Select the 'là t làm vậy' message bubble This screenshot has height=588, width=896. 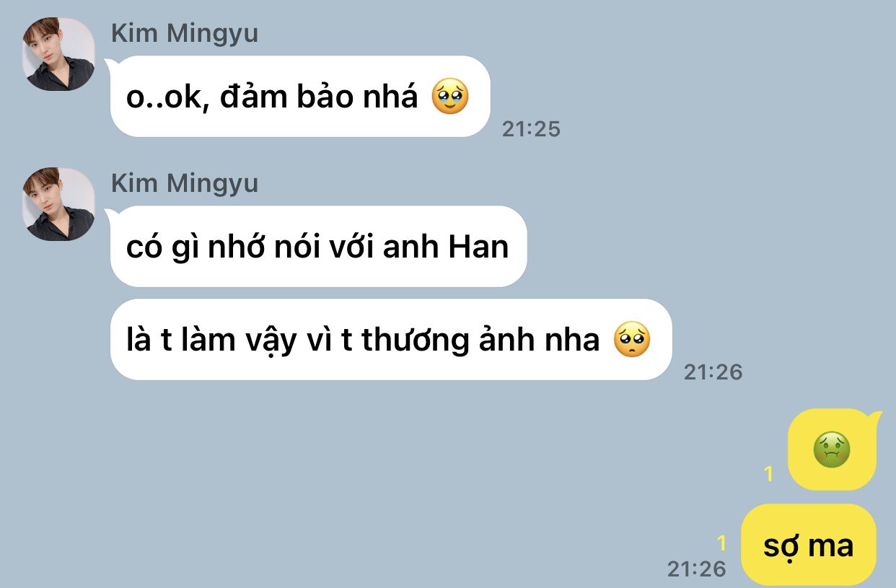[x=391, y=340]
